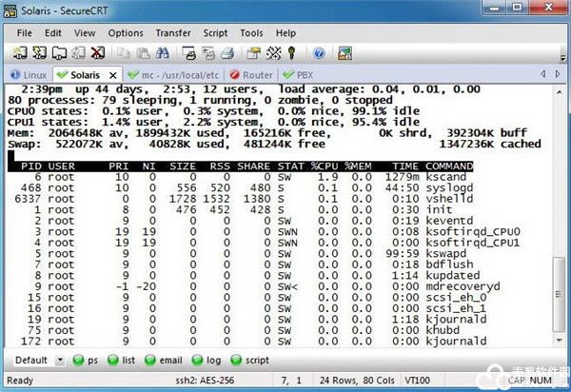Screen dimensions: 571x392
Task: Click the keventd process name
Action: click(449, 221)
